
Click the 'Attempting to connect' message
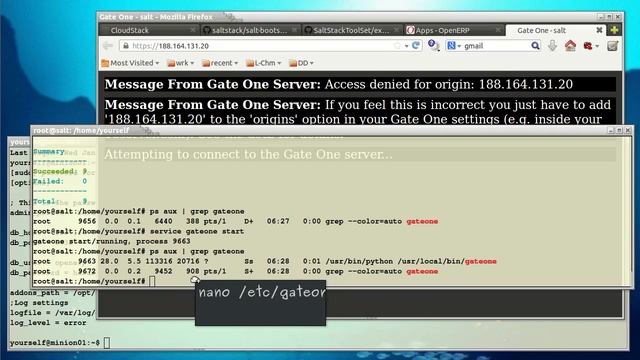tap(248, 154)
